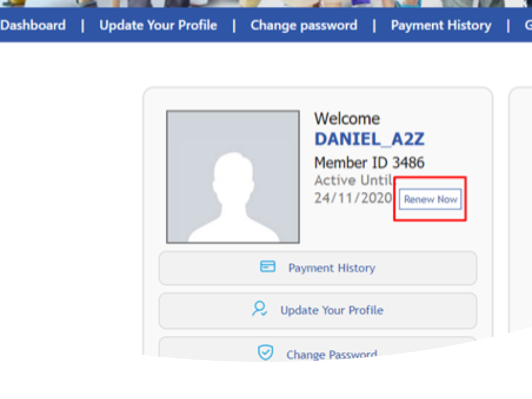This screenshot has height=399, width=532.
Task: Click the Member ID 3486 text
Action: (369, 163)
